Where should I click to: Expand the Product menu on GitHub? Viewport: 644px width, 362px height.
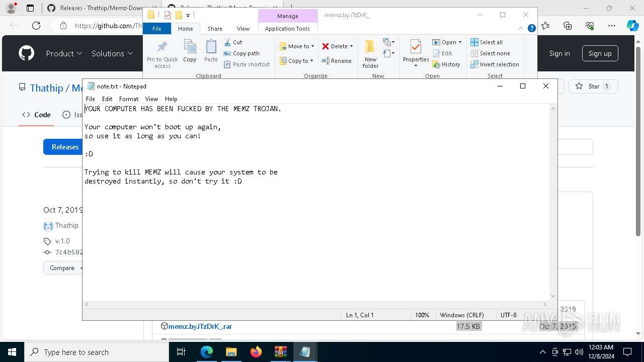[x=64, y=53]
